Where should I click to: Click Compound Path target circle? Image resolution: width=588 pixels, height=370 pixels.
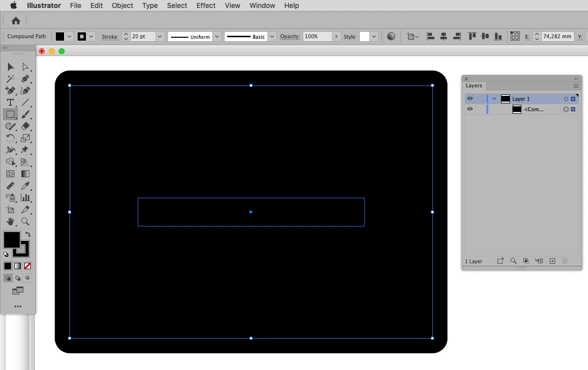(x=566, y=109)
